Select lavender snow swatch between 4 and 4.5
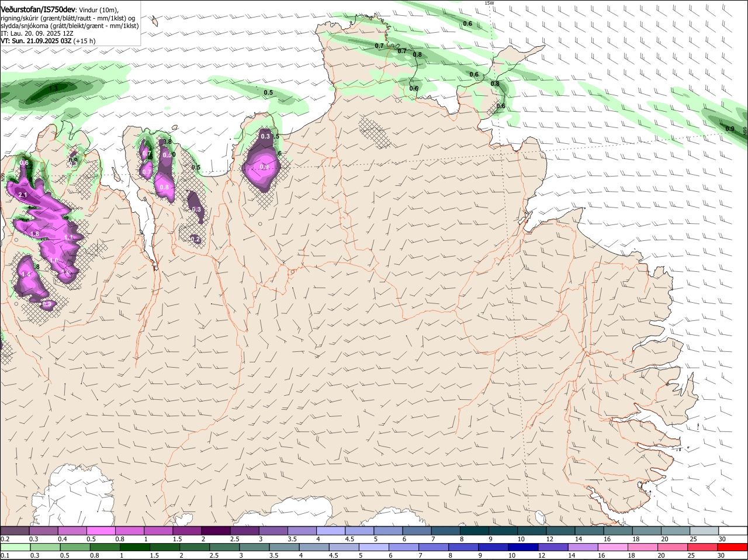Screen dimensions: 748x560 tap(331, 531)
